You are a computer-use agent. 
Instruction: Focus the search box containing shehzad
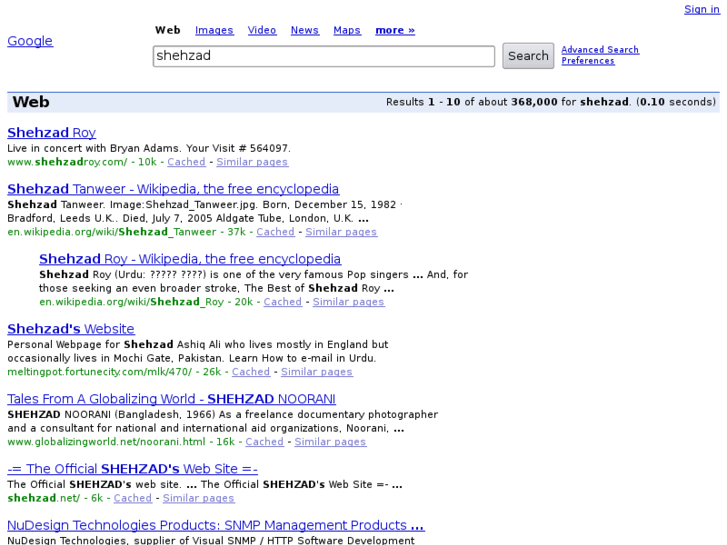click(324, 56)
